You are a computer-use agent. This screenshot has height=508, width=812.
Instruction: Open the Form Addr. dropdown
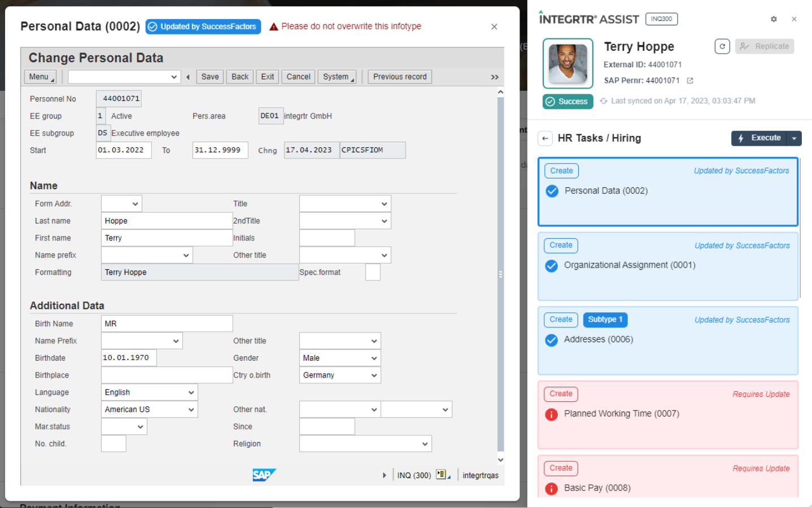point(135,204)
